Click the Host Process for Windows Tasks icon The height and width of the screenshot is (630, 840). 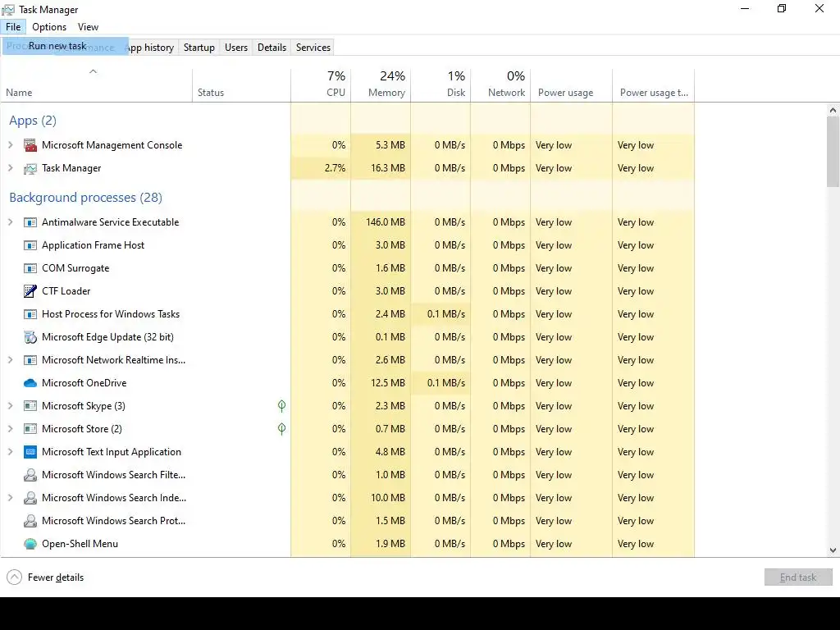[30, 314]
